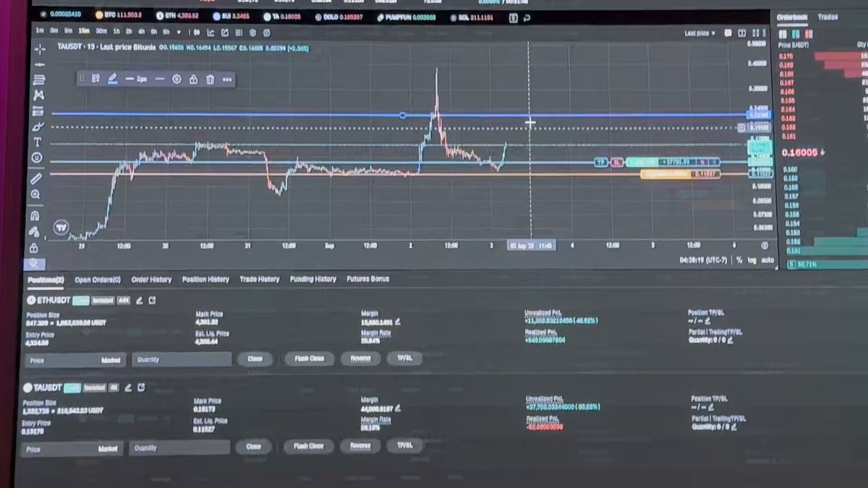The height and width of the screenshot is (488, 868).
Task: Click Close button for TAUSDT position
Action: pyautogui.click(x=253, y=447)
